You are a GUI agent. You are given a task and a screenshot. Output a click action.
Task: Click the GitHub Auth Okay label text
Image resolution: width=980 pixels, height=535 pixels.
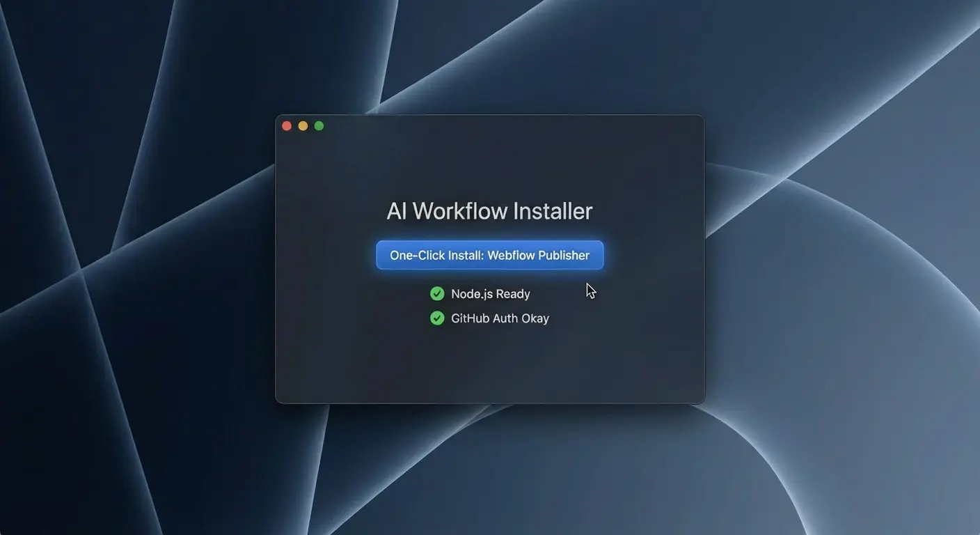[x=500, y=318]
